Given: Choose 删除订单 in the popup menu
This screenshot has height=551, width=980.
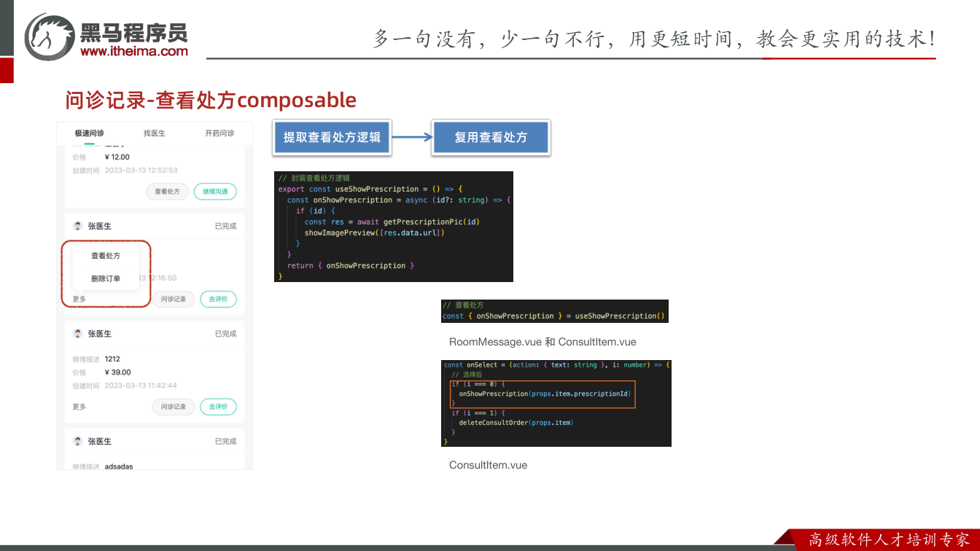Looking at the screenshot, I should (106, 278).
